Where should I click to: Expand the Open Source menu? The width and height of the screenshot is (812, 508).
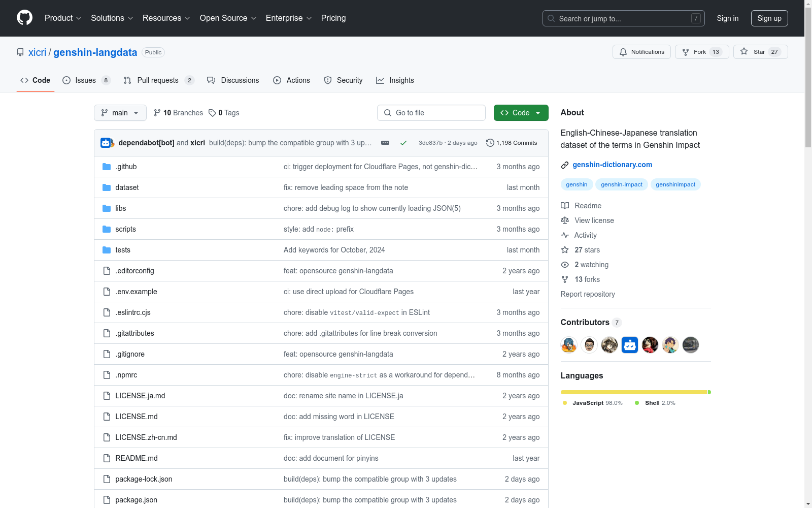pos(228,18)
